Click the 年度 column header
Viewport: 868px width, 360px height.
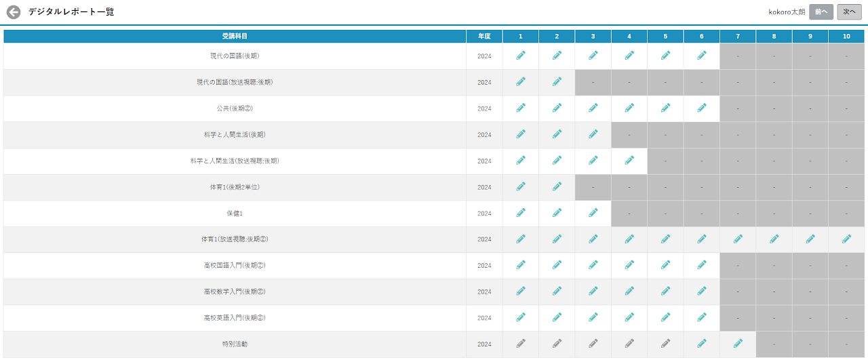click(x=484, y=36)
